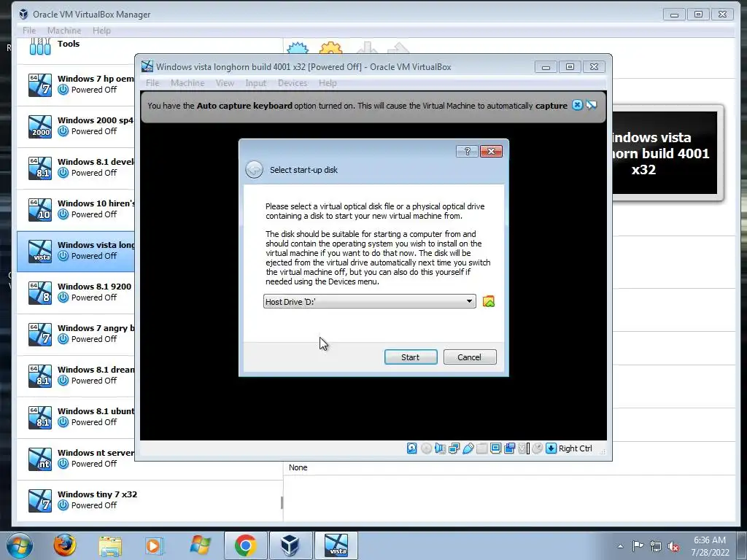The height and width of the screenshot is (560, 747).
Task: Click the audio status bar icon
Action: (x=440, y=448)
